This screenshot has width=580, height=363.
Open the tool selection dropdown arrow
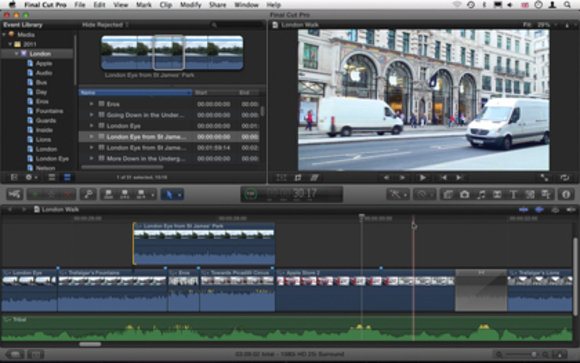tap(179, 194)
